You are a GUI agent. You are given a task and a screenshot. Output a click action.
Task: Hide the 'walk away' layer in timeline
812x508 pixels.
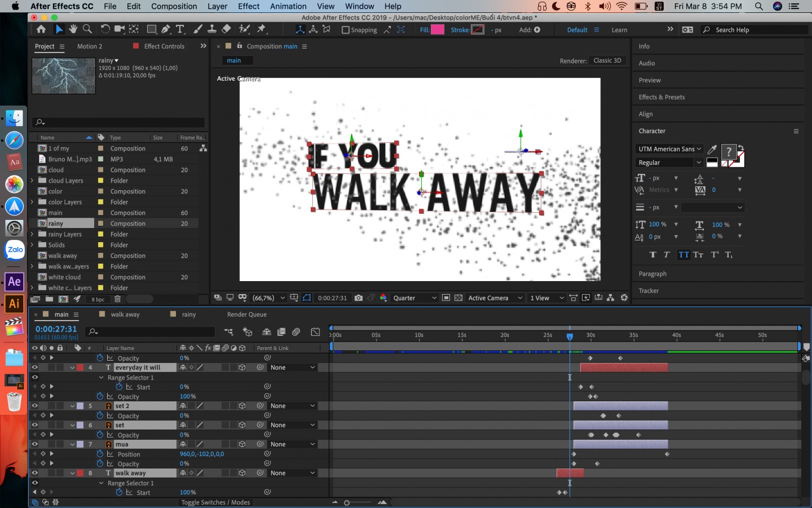coord(35,473)
